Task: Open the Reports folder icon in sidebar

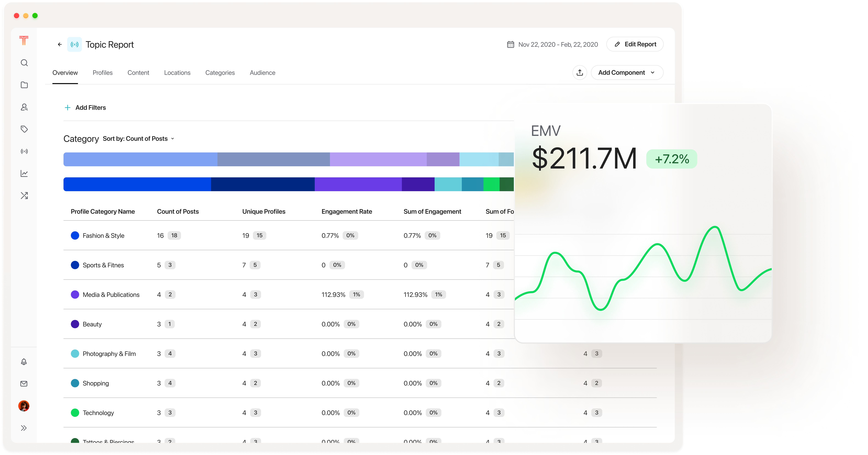Action: pyautogui.click(x=24, y=85)
